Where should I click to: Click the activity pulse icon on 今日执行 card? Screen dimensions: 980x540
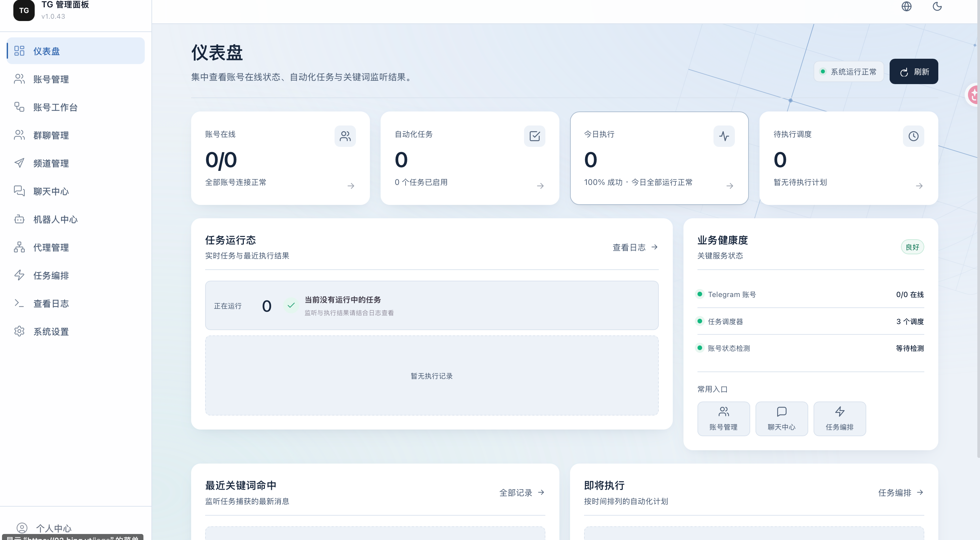pyautogui.click(x=724, y=136)
